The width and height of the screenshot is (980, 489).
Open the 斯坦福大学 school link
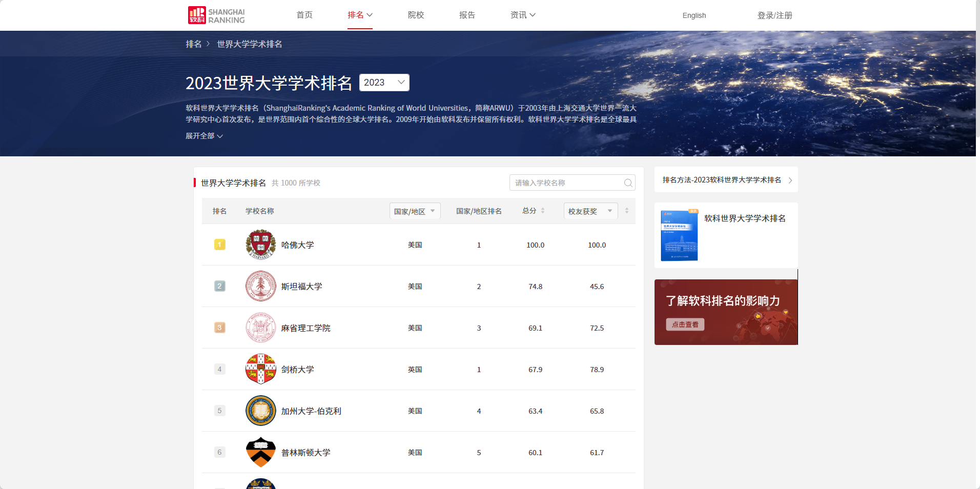tap(301, 287)
